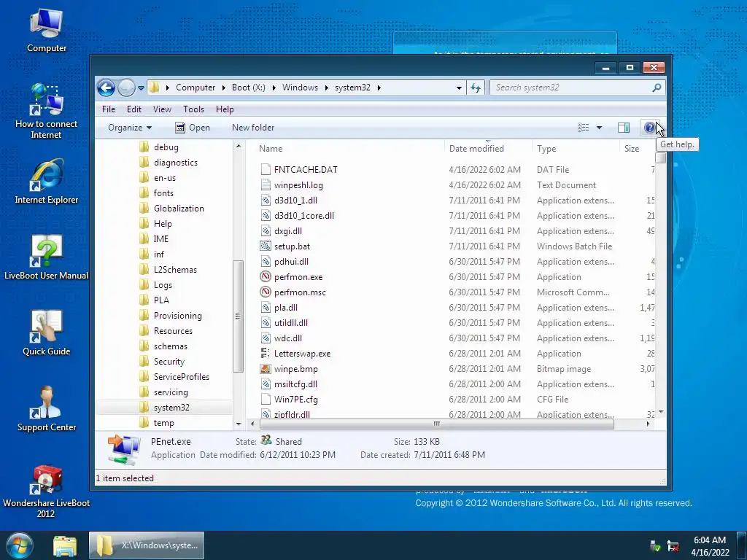This screenshot has height=560, width=747.
Task: Open Wondershare LiveBoot 2012 shortcut
Action: [x=46, y=491]
